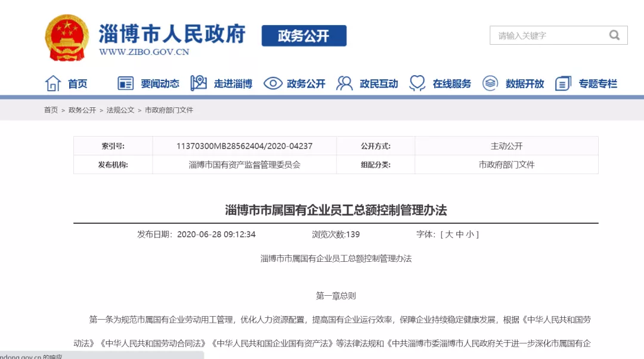This screenshot has height=359, width=644.
Task: Go to 首页 in the breadcrumb
Action: 51,110
